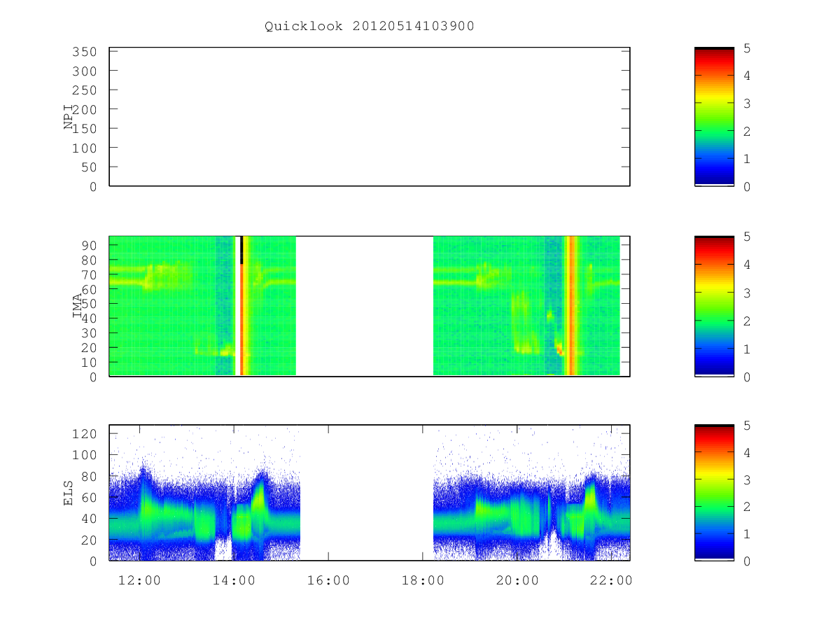Click the white data gap in the ELS panel
The image size is (840, 630).
pyautogui.click(x=366, y=493)
